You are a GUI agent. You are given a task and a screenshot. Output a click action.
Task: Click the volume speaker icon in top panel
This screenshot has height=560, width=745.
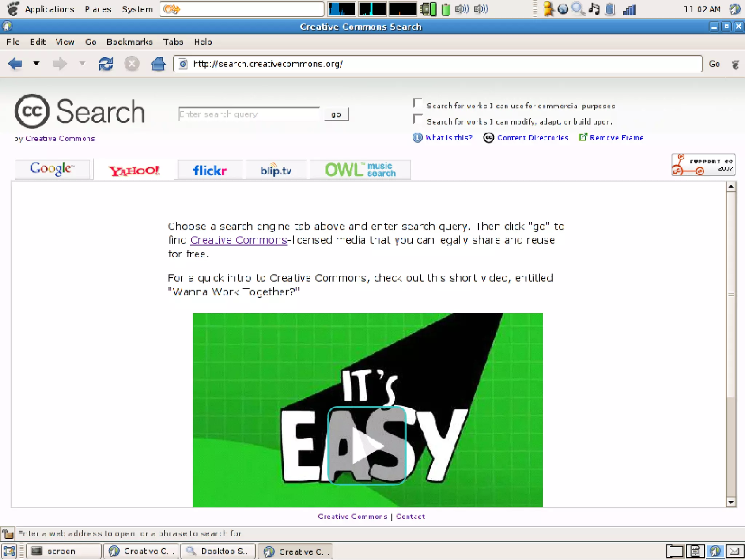[x=461, y=9]
